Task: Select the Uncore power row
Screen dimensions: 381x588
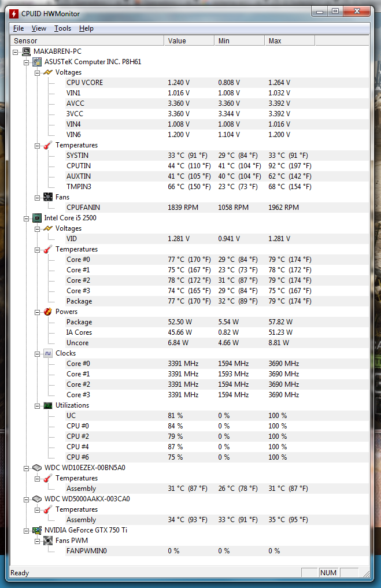Action: pyautogui.click(x=217, y=343)
